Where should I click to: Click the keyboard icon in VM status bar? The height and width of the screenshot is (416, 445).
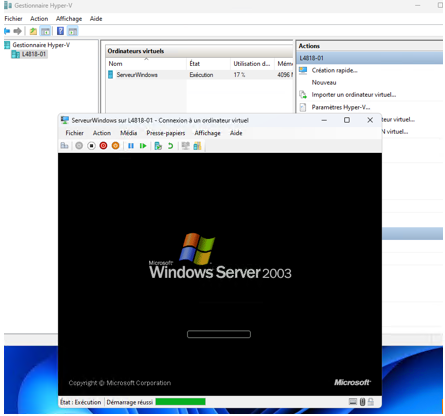pos(353,402)
